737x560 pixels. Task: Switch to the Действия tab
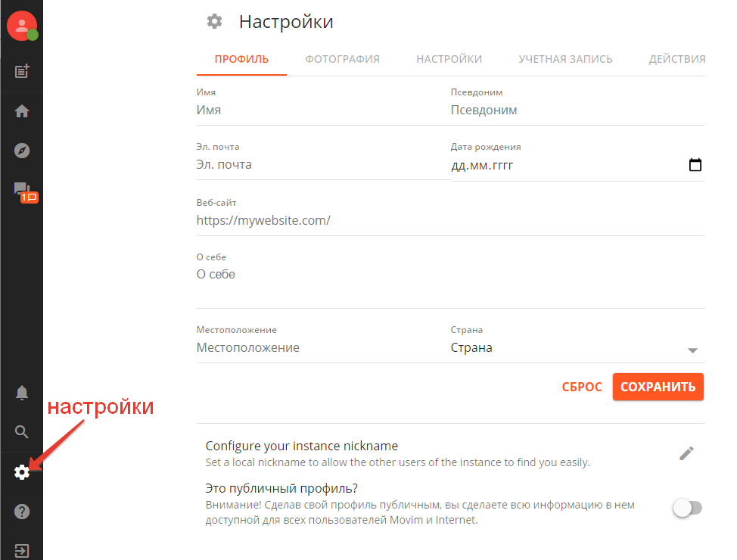[677, 59]
